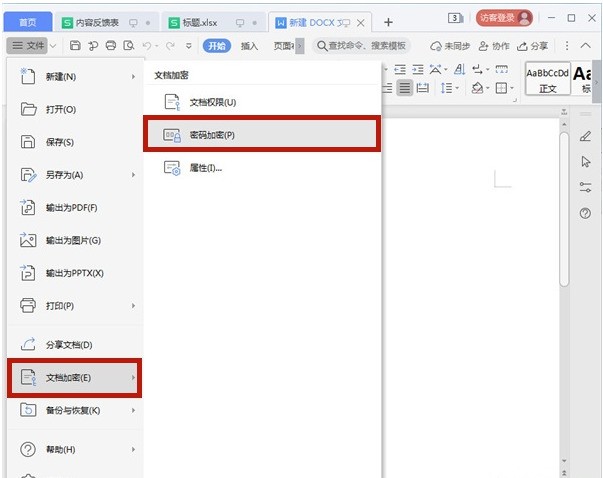Screen dimensions: 603x478
Task: Expand the 另存为(A) submenu arrow
Action: pos(133,175)
